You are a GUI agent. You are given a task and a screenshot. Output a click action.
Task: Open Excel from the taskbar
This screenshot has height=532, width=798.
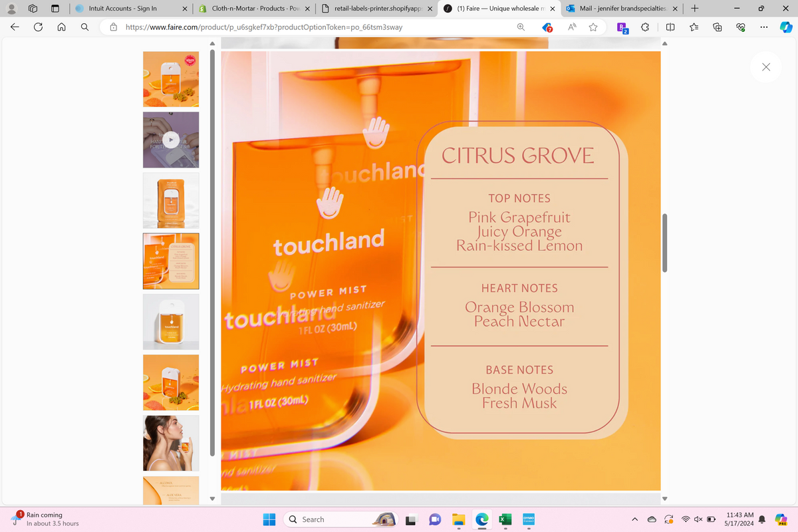point(505,519)
